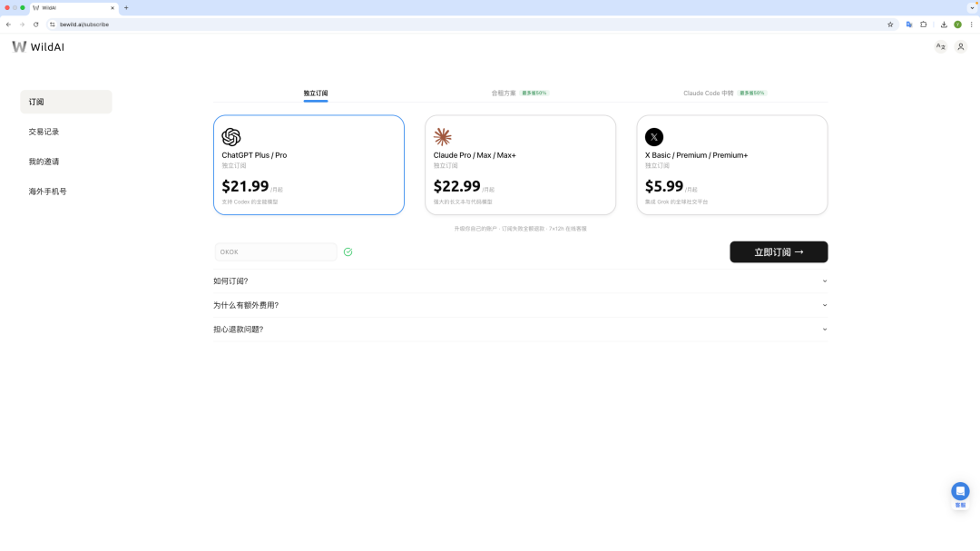This screenshot has width=980, height=551.
Task: Click the browser address bar URL
Action: point(84,25)
